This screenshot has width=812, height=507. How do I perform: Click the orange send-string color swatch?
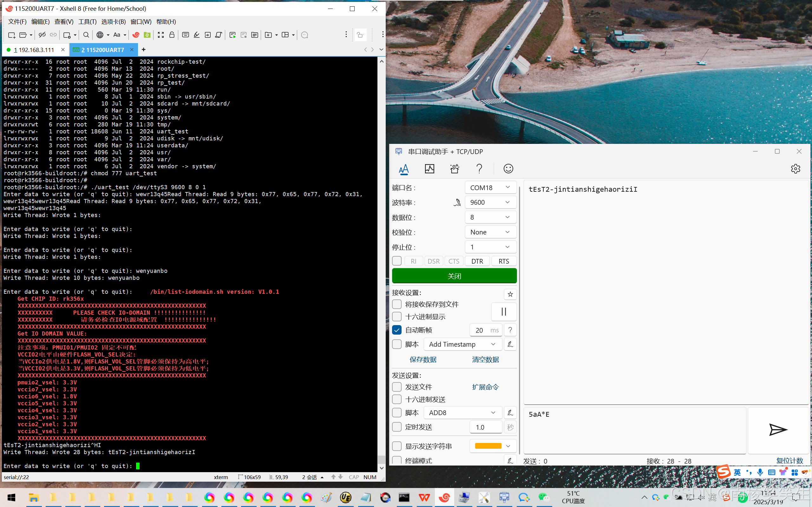coord(488,446)
